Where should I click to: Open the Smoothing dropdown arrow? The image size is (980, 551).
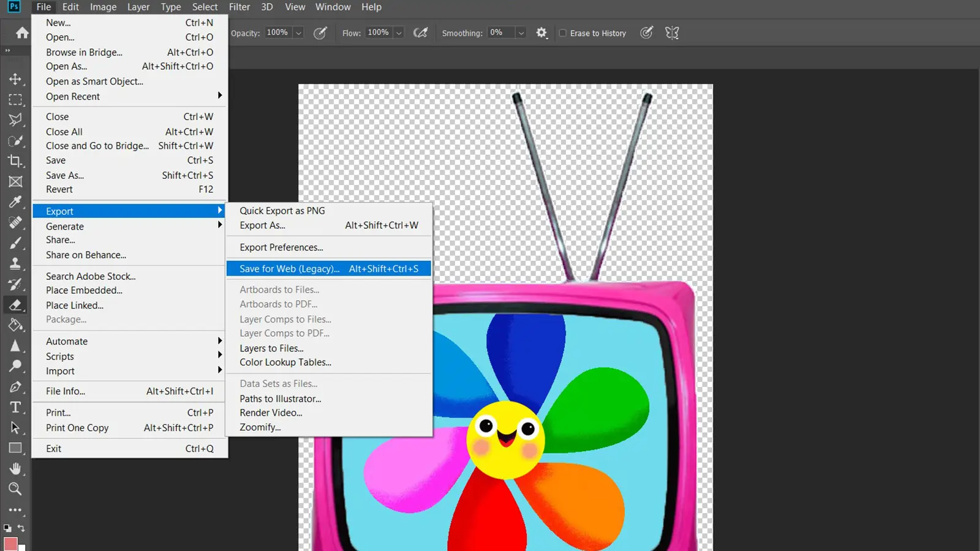click(521, 33)
